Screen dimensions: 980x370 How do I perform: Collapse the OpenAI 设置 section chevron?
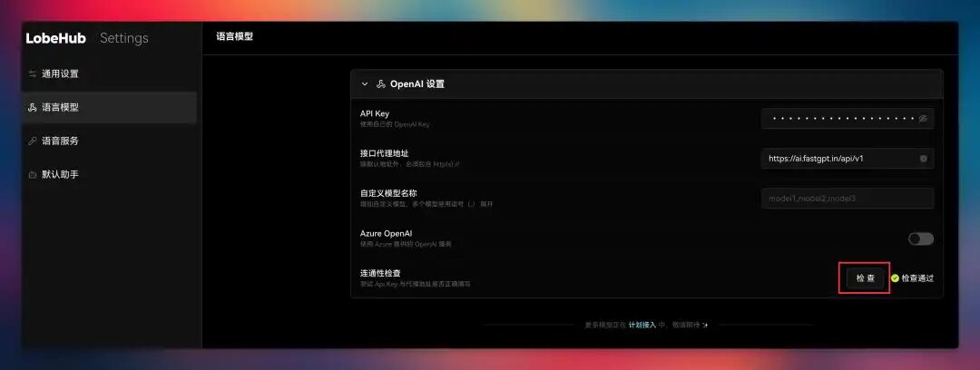(365, 83)
